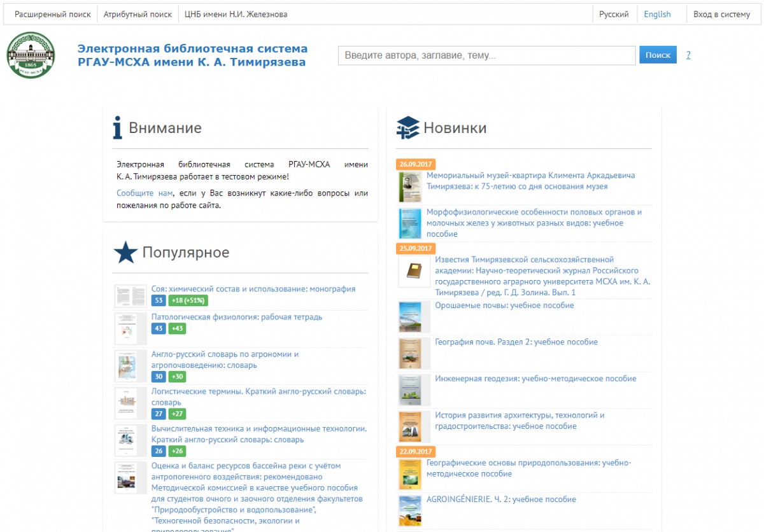This screenshot has height=532, width=764.
Task: Click the graduation cap icon beside Новинки
Action: coord(407,128)
